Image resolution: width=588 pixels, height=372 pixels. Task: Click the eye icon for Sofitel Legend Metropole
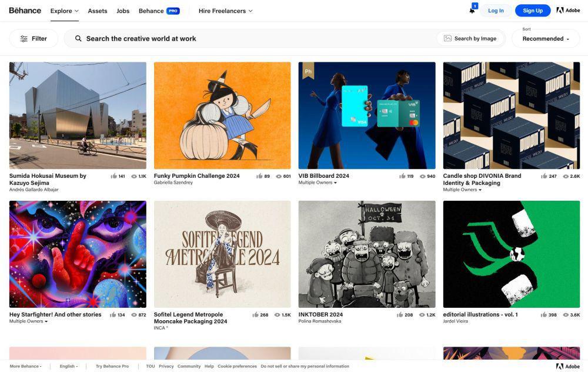click(277, 315)
